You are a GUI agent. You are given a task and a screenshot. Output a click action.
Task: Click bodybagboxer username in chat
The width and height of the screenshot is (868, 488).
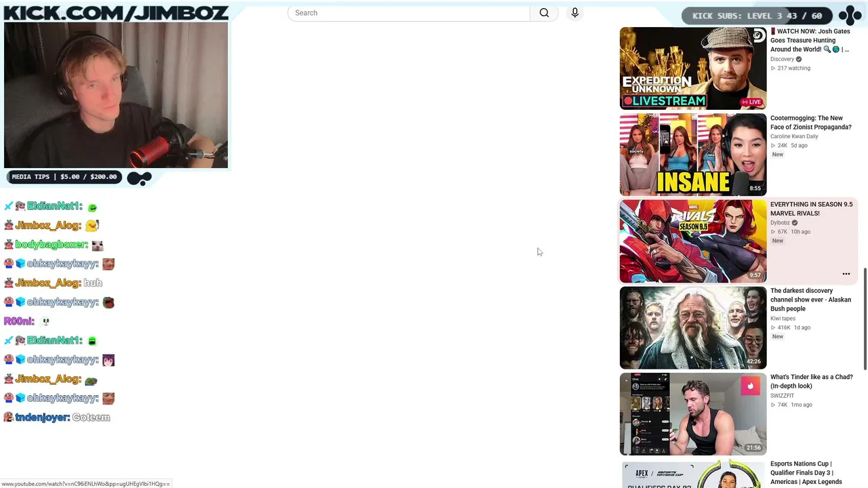click(52, 245)
